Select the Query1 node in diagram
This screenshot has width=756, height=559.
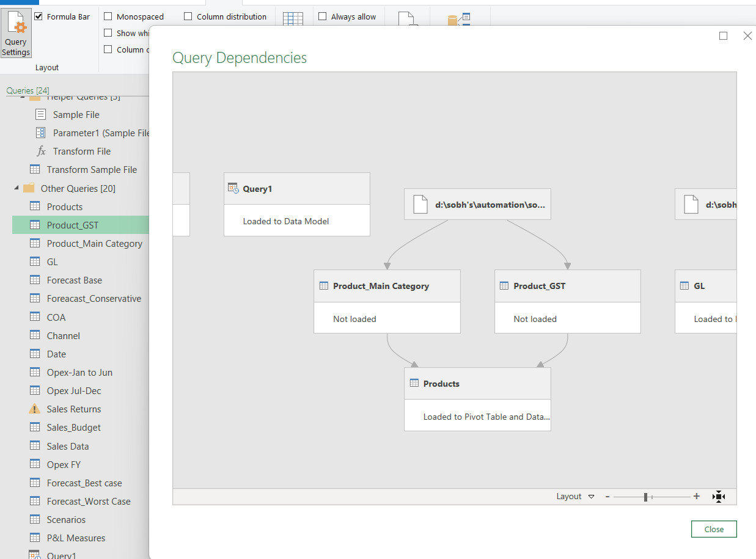click(x=297, y=204)
